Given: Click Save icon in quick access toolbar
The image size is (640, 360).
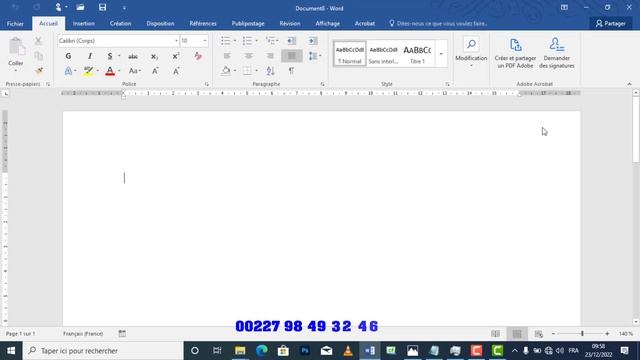Looking at the screenshot, I should [102, 7].
